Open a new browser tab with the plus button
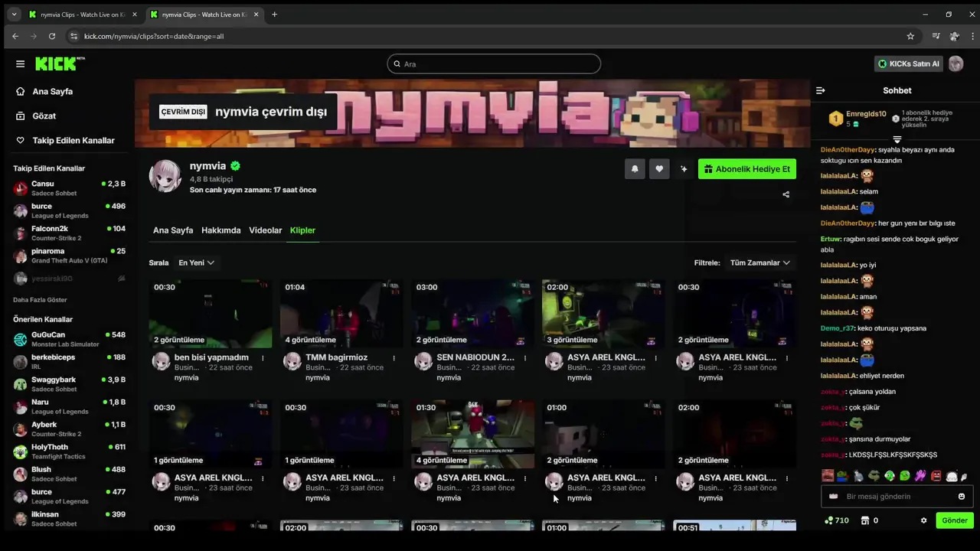 pos(274,15)
